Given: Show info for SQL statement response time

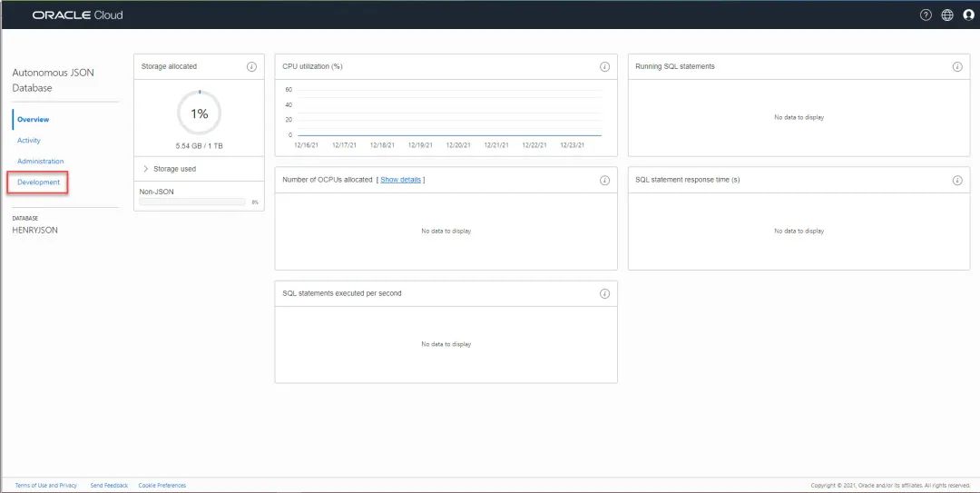Looking at the screenshot, I should [x=957, y=180].
